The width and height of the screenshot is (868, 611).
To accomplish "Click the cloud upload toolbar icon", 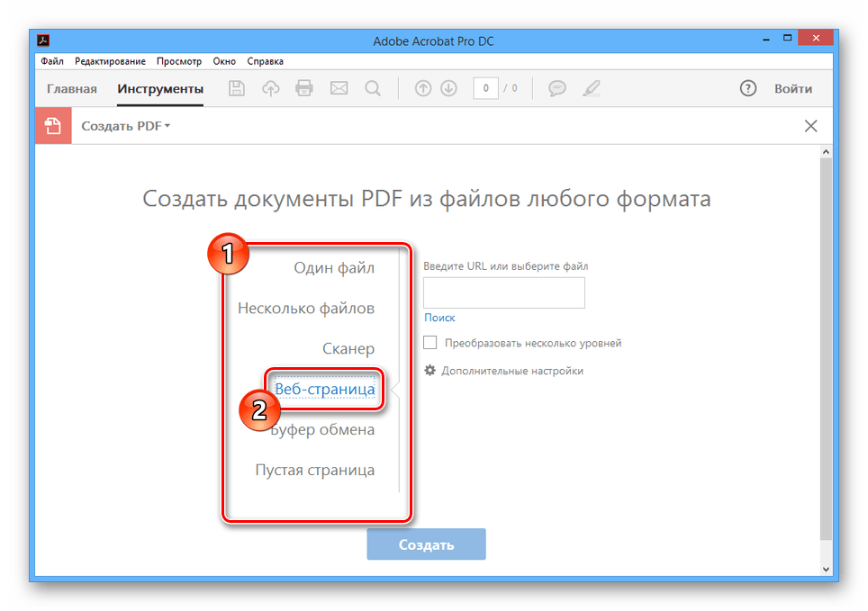I will [270, 88].
